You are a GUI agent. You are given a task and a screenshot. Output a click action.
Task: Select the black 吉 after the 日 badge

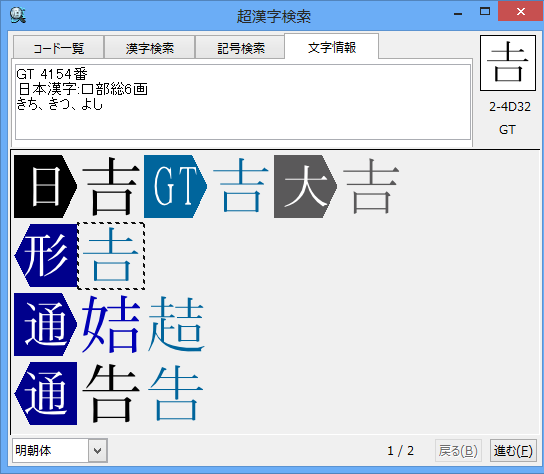tap(110, 186)
